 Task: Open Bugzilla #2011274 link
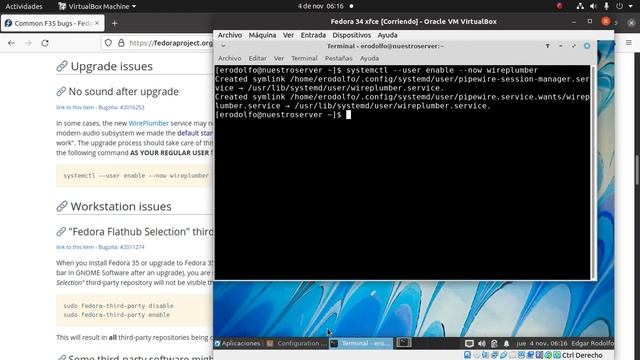(121, 247)
